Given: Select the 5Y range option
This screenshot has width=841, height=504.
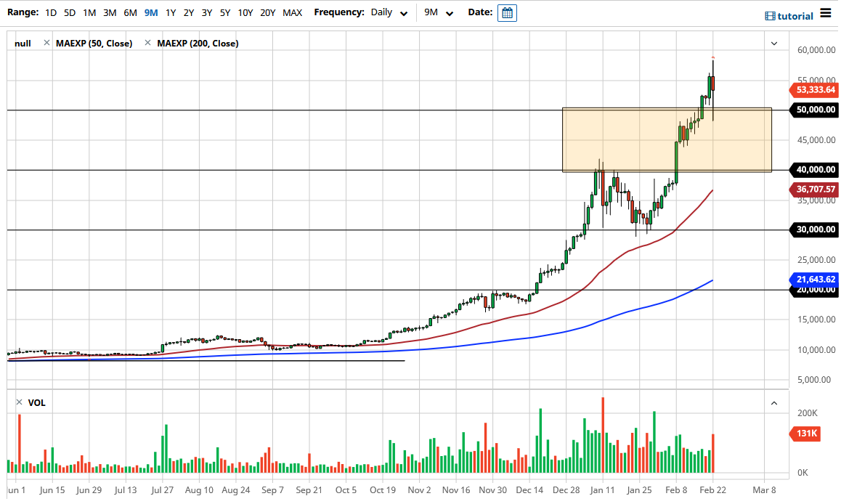Looking at the screenshot, I should [224, 12].
